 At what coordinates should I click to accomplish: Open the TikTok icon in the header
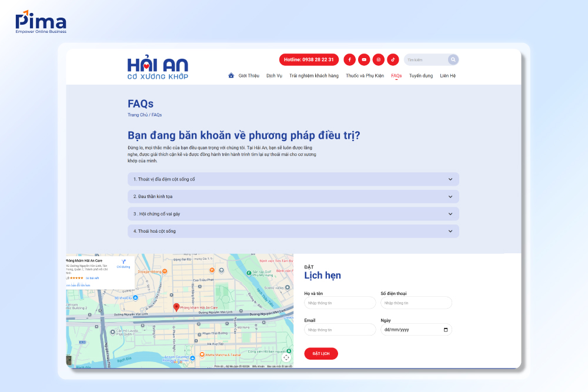tap(393, 59)
